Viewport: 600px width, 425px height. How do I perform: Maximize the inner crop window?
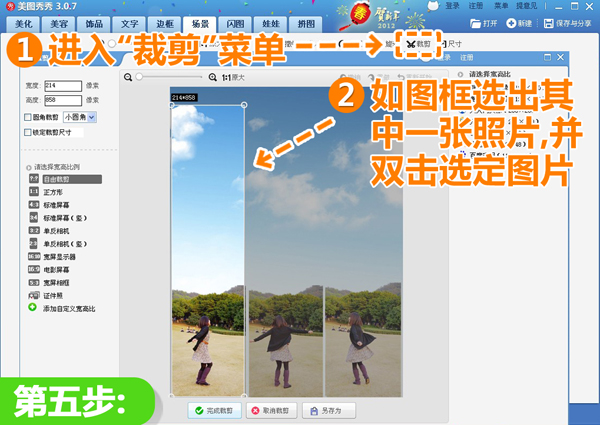(x=548, y=57)
